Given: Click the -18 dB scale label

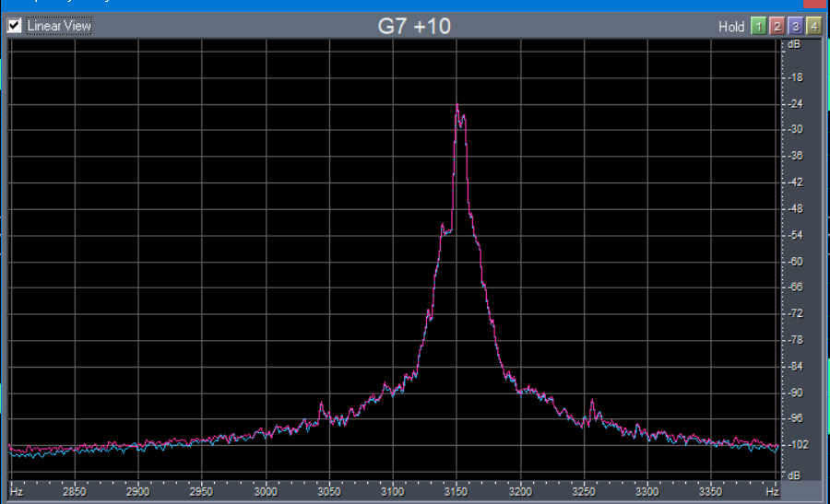Looking at the screenshot, I should coord(795,77).
